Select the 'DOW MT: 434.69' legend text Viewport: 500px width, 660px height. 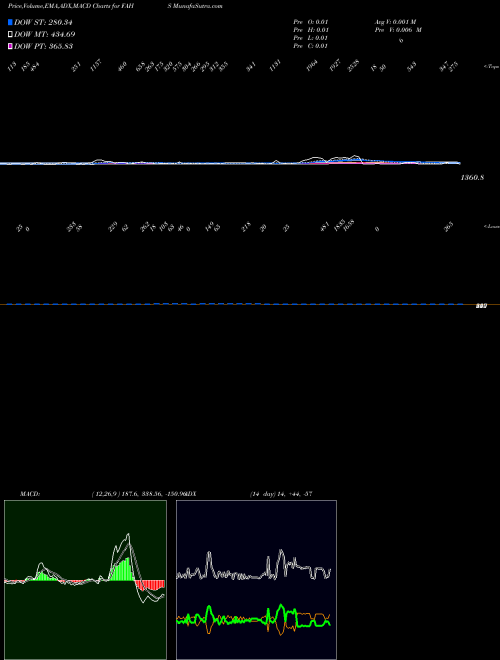coord(45,34)
